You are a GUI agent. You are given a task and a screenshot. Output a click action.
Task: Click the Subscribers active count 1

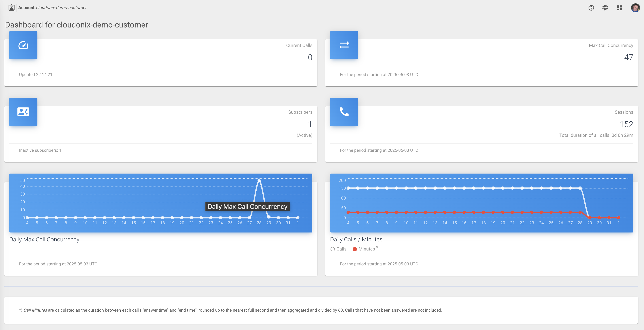310,124
